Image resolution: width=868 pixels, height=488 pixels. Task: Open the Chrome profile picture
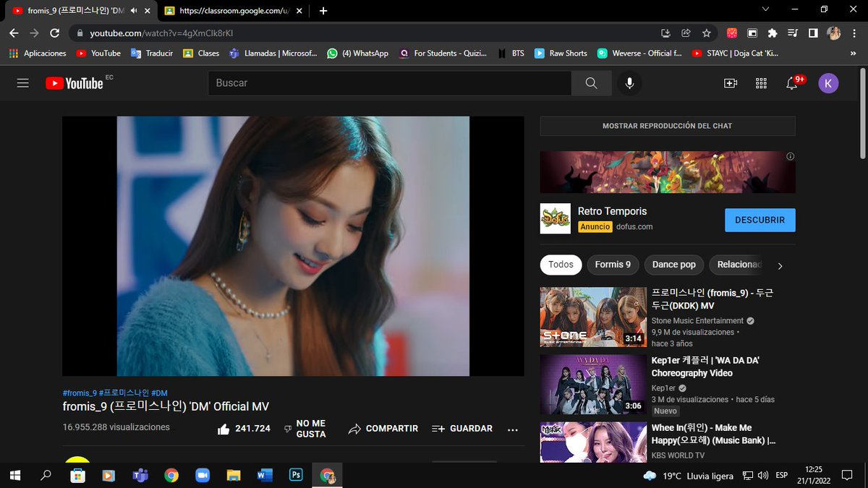(834, 33)
